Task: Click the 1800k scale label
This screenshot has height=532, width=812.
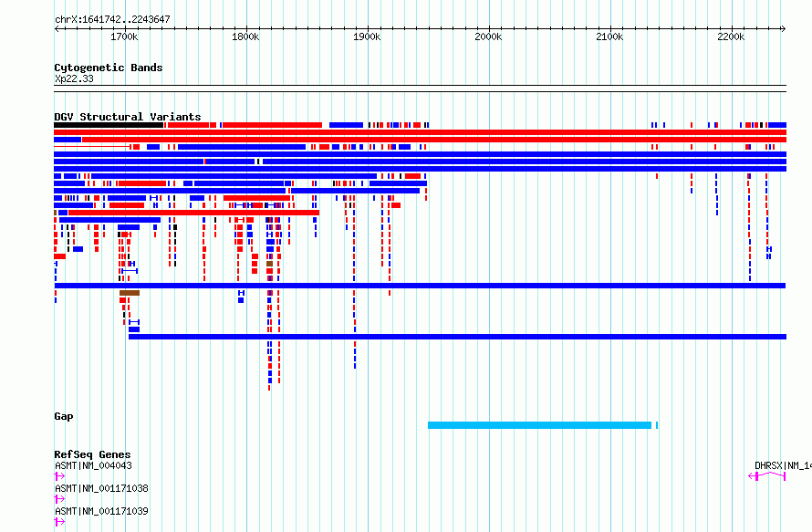Action: 245,37
